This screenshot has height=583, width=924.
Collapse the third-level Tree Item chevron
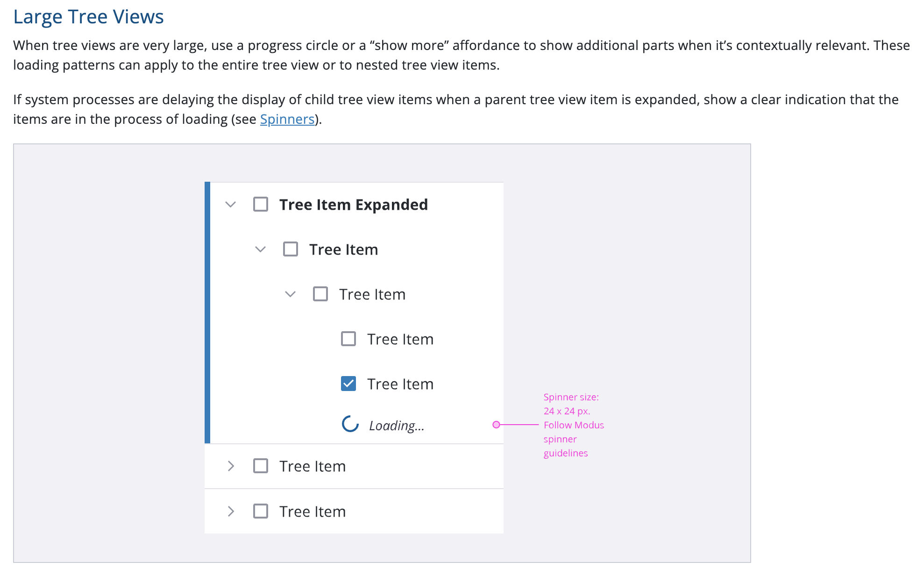[290, 294]
